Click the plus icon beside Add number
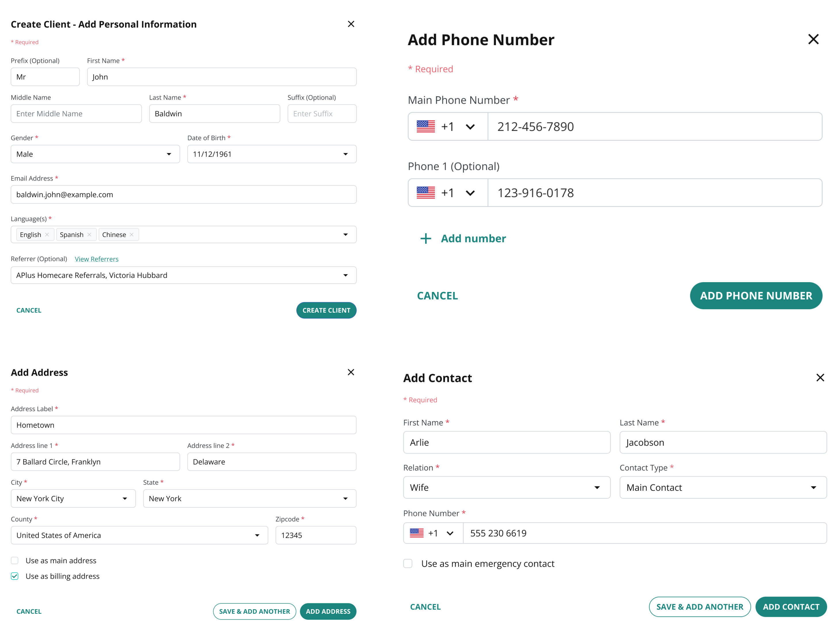The image size is (840, 635). click(425, 238)
